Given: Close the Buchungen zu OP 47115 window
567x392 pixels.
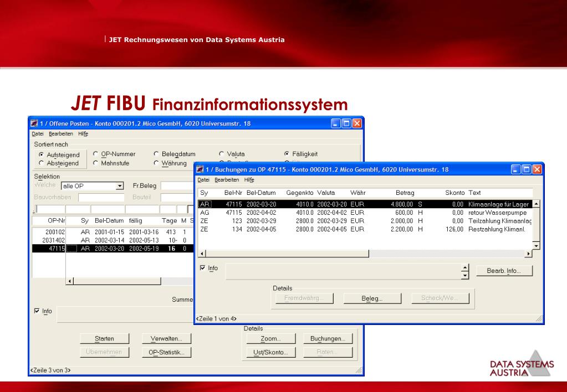Looking at the screenshot, I should (x=538, y=169).
